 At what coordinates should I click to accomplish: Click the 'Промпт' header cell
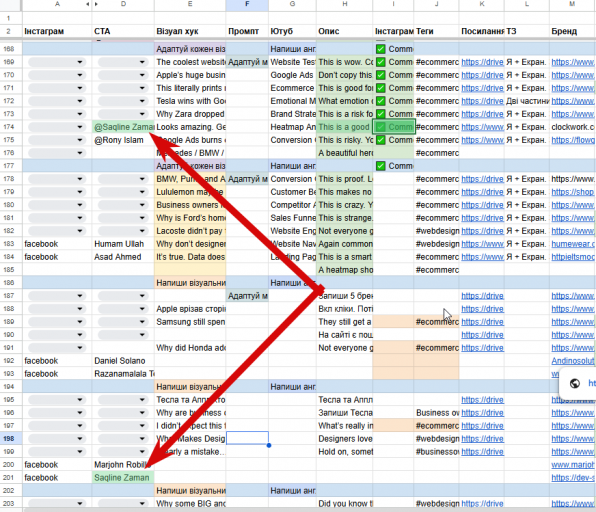pos(247,31)
